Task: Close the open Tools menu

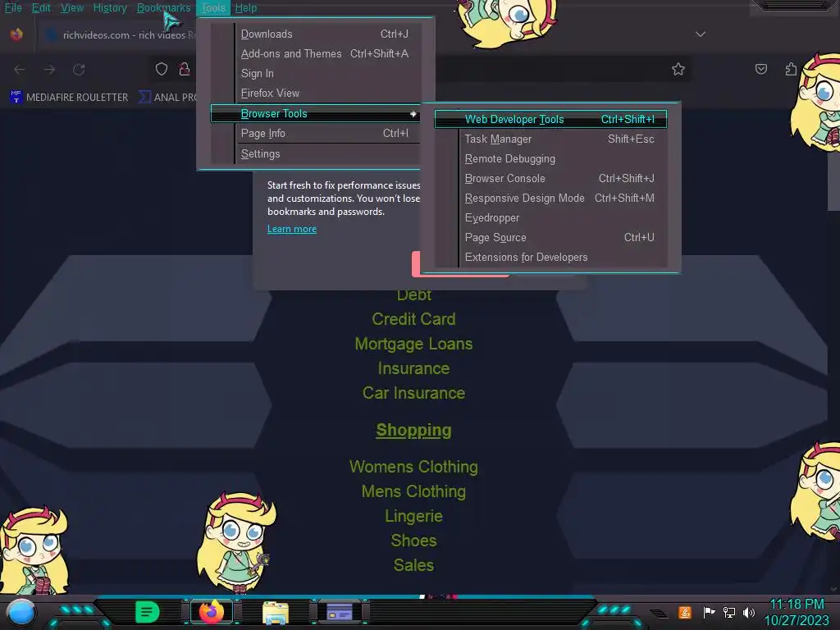Action: coord(213,7)
